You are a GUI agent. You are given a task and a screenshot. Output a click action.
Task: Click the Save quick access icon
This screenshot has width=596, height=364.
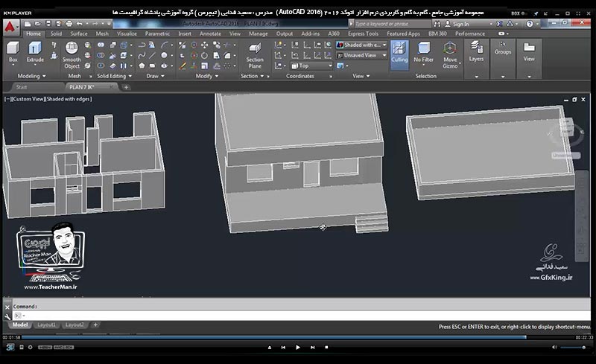coord(48,24)
